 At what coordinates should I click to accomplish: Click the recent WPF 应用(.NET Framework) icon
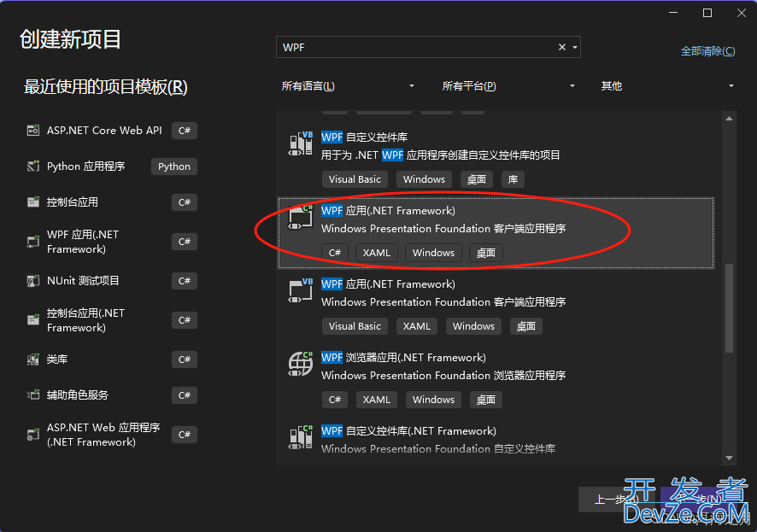point(32,242)
